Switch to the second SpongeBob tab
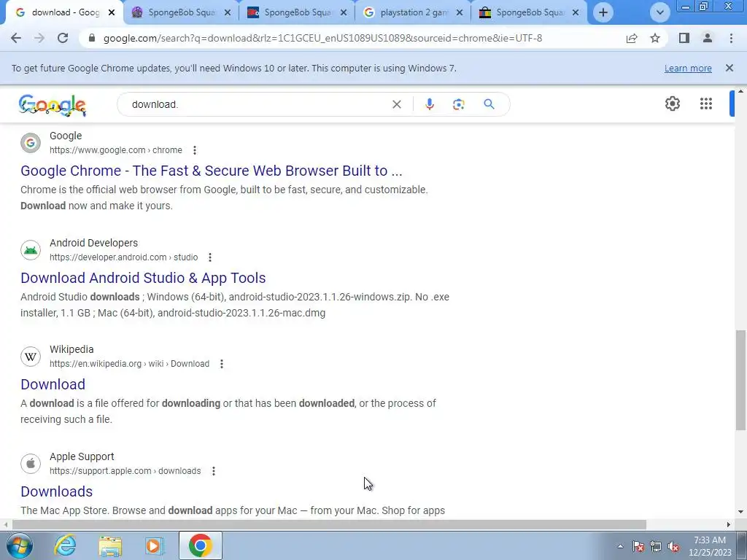This screenshot has width=747, height=560. click(181, 12)
